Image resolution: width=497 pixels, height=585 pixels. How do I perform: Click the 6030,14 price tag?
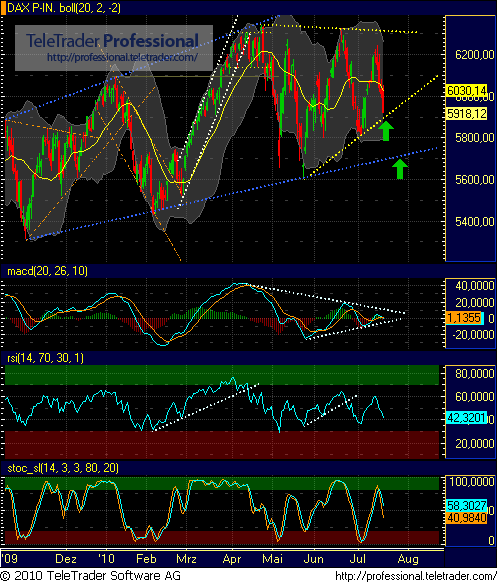click(466, 90)
